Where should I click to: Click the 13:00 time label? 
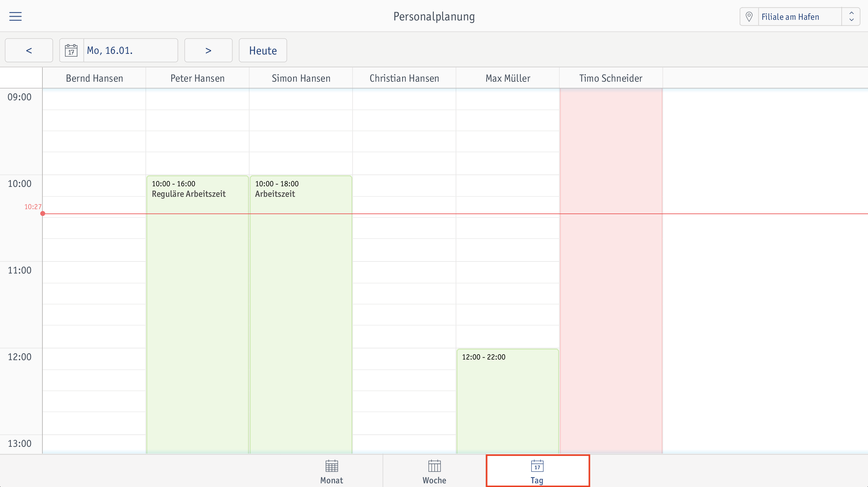(x=20, y=443)
